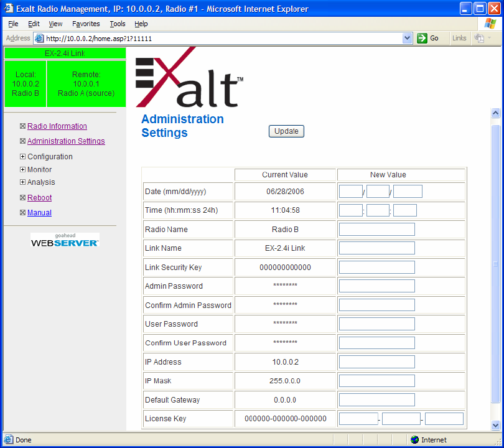Click the scrollbar down arrow
Viewport: 504px width, 448px height.
495,425
